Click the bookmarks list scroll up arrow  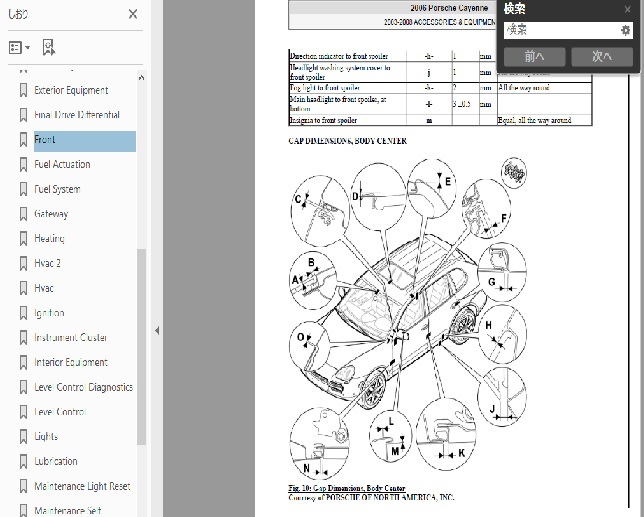(x=141, y=78)
